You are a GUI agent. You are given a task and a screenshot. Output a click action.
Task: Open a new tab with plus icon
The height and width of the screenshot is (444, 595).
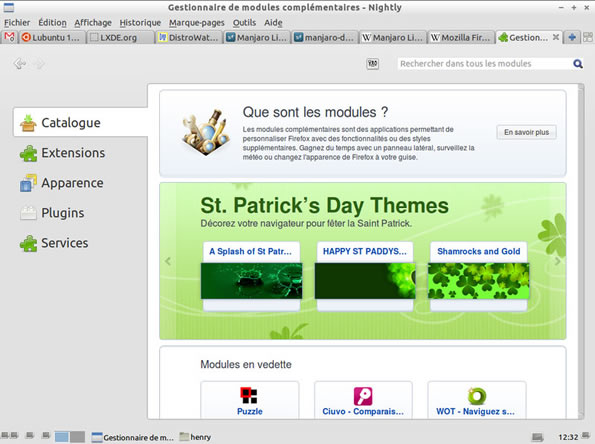(572, 37)
